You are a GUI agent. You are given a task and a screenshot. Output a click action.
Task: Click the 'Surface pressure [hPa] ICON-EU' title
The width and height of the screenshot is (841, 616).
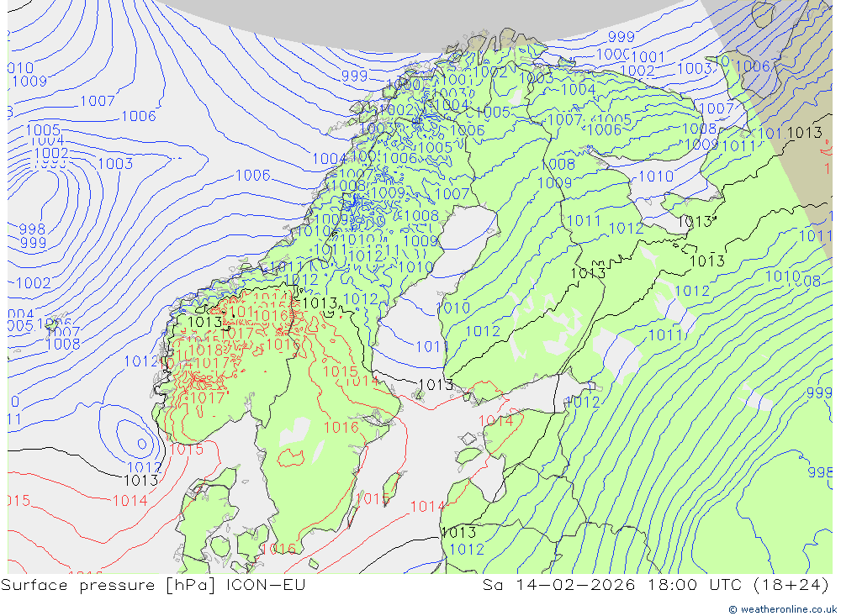coord(153,585)
